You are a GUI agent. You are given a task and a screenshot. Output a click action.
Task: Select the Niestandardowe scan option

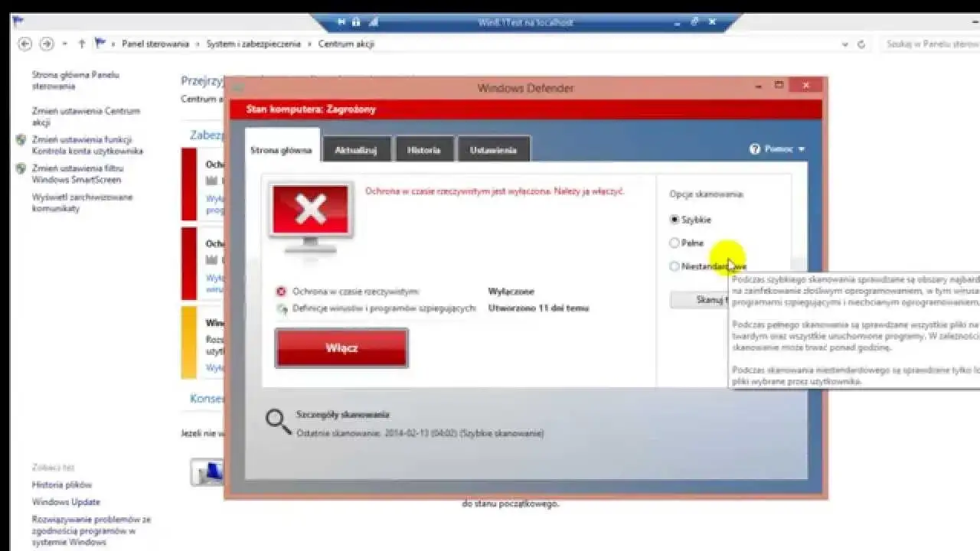pos(675,266)
